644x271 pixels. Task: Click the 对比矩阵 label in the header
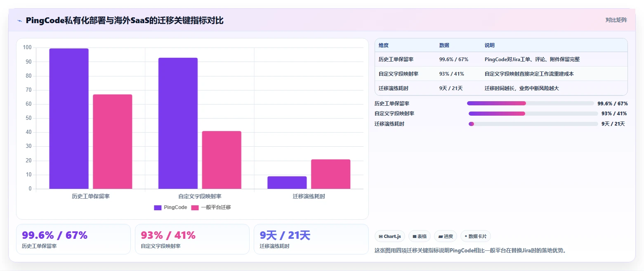coord(616,20)
